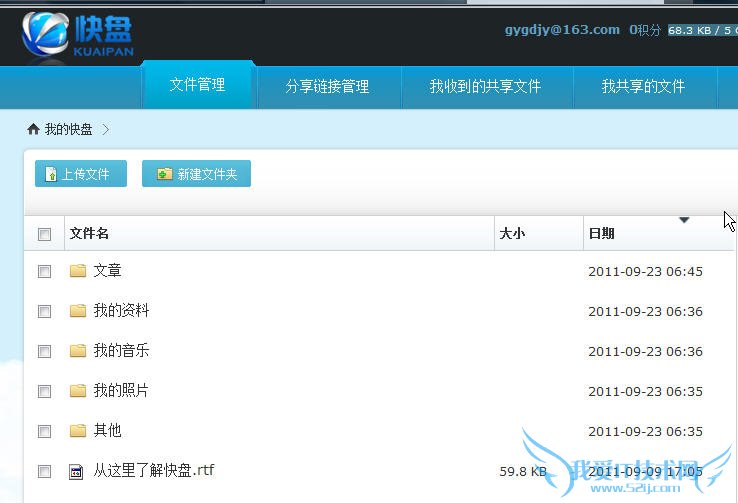The height and width of the screenshot is (503, 738).
Task: Switch to the 文件管理 tab
Action: [x=198, y=85]
